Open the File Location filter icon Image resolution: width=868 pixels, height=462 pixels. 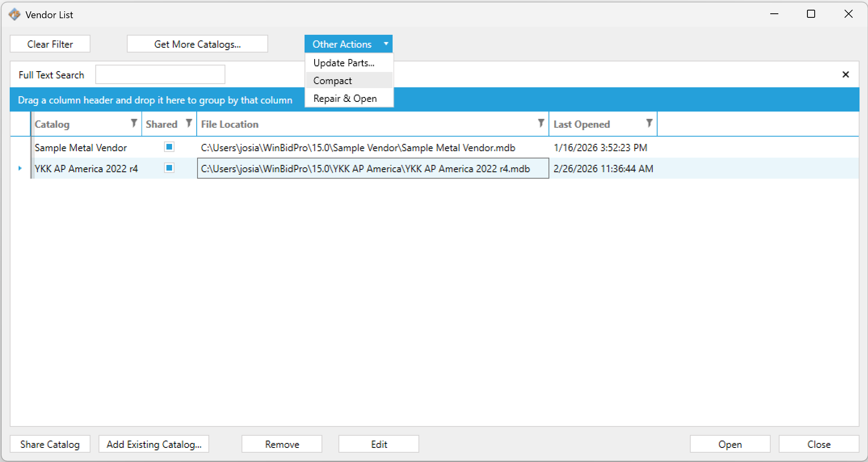pos(541,123)
